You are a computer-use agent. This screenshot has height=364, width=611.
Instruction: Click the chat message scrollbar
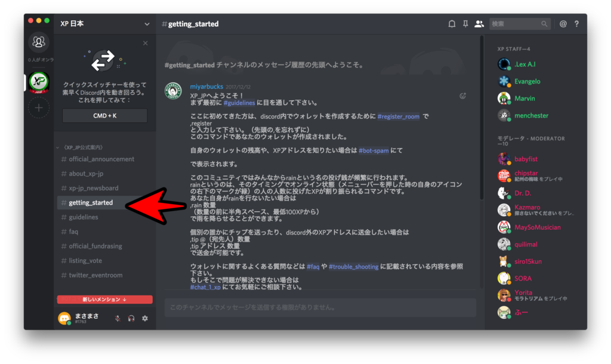point(482,118)
